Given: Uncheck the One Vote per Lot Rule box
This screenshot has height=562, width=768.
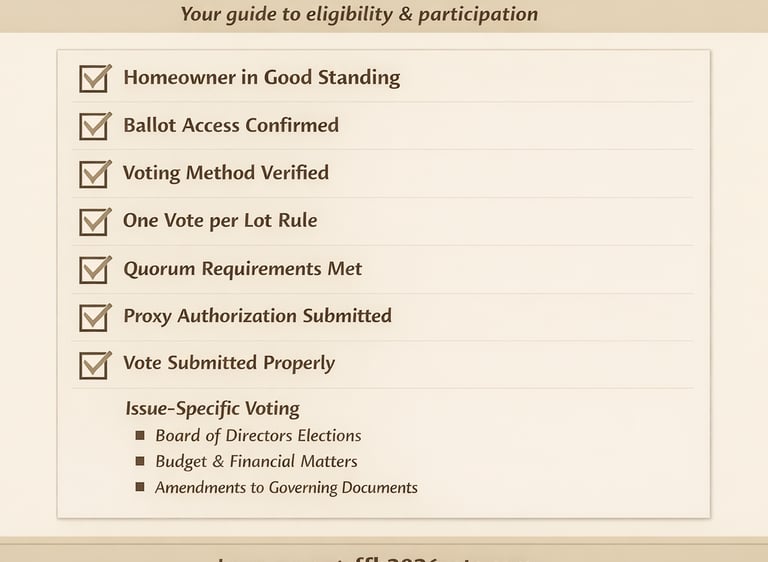Looking at the screenshot, I should (x=94, y=221).
